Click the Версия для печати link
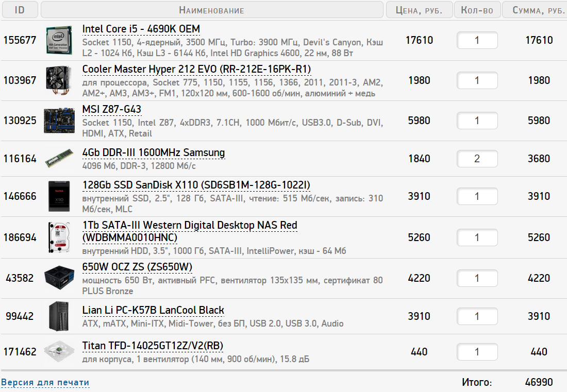The height and width of the screenshot is (392, 567). [45, 382]
